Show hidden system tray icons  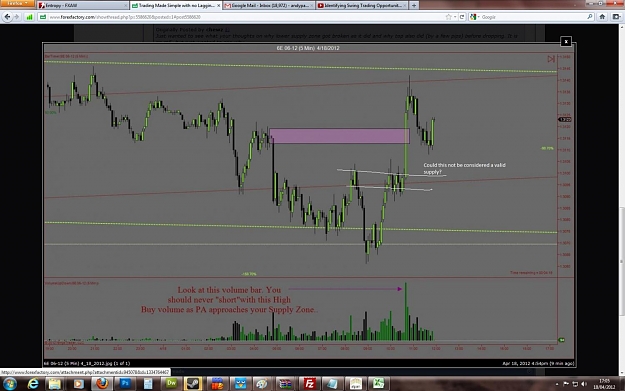tap(557, 384)
